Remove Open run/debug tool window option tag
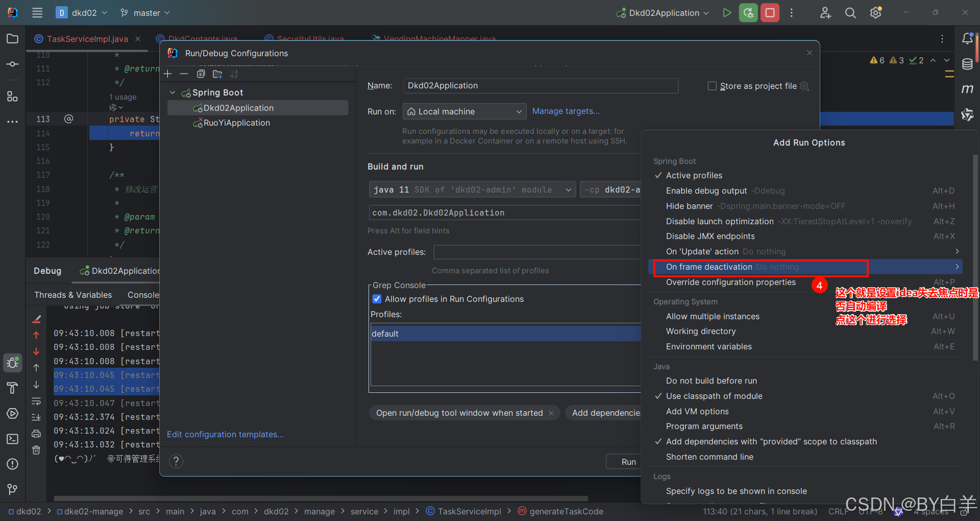Image resolution: width=980 pixels, height=521 pixels. point(551,413)
